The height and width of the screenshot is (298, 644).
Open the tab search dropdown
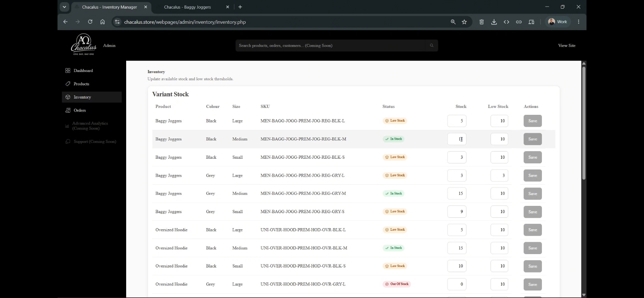(x=64, y=7)
